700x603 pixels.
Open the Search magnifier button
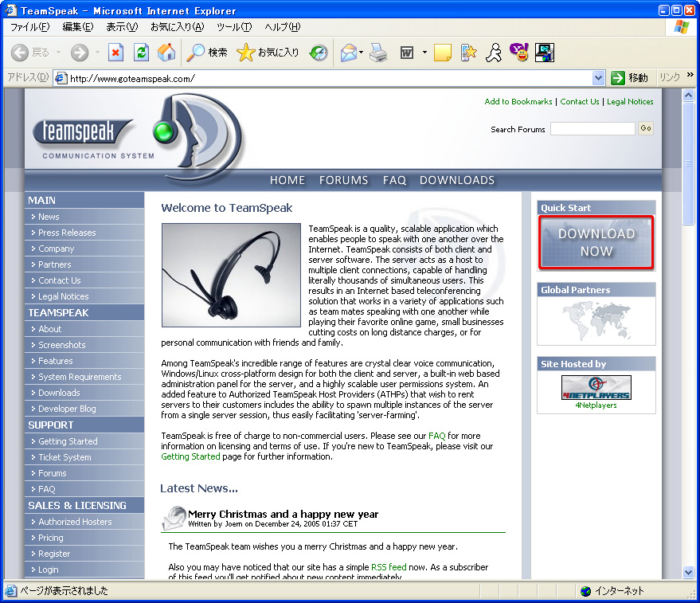[x=207, y=53]
